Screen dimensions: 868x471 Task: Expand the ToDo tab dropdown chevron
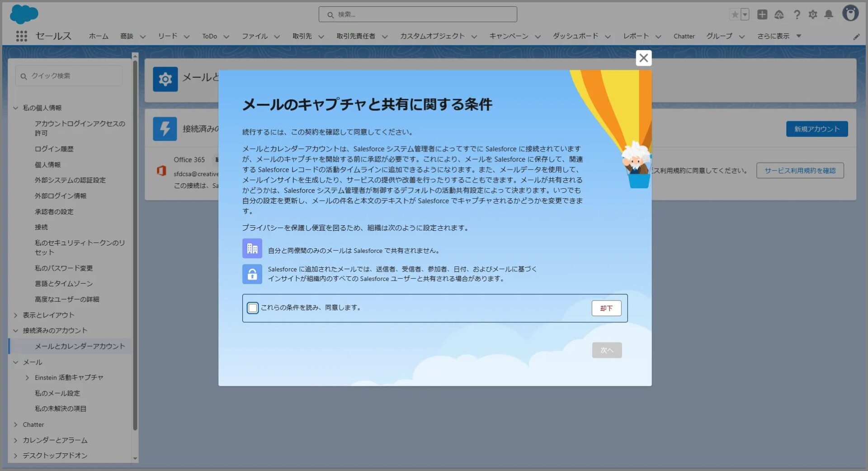click(x=226, y=37)
